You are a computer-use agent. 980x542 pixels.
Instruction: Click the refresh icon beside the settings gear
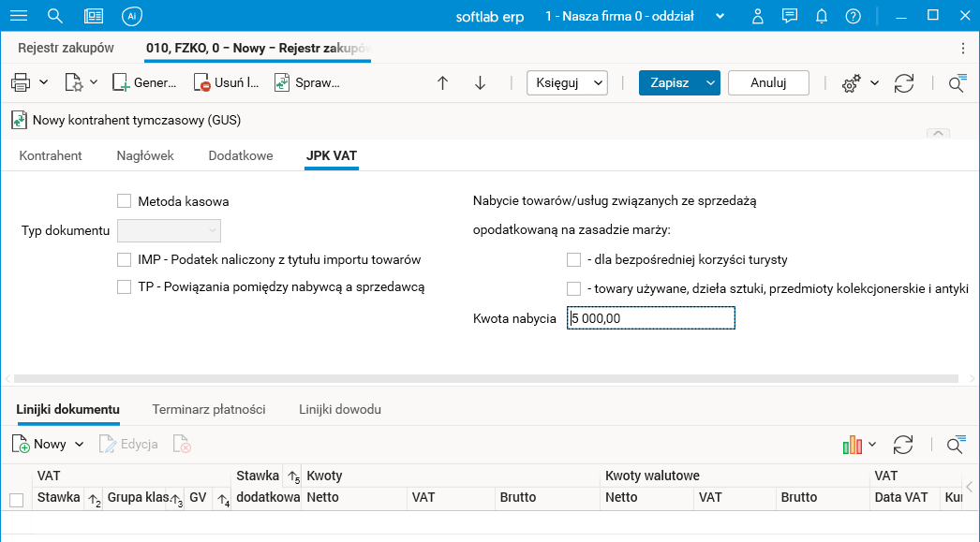click(x=904, y=82)
